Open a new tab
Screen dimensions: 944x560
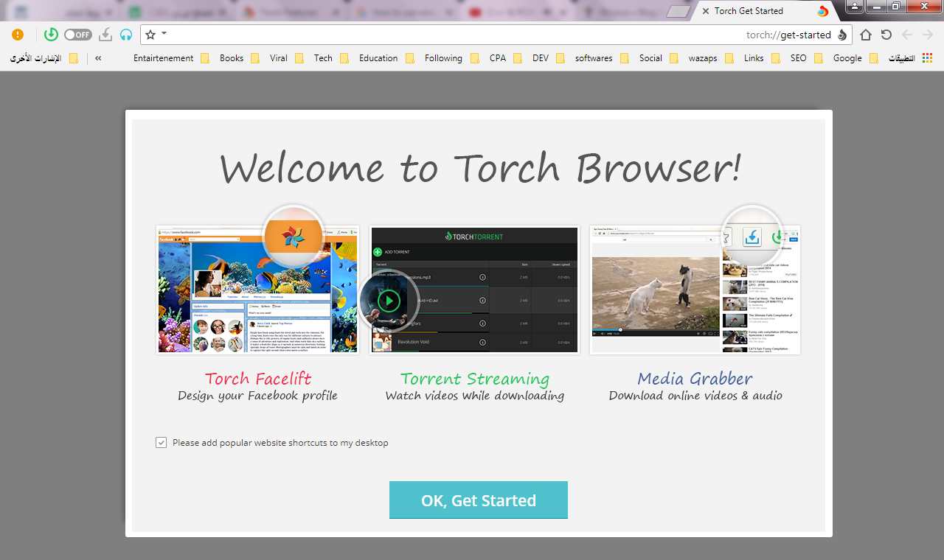678,11
